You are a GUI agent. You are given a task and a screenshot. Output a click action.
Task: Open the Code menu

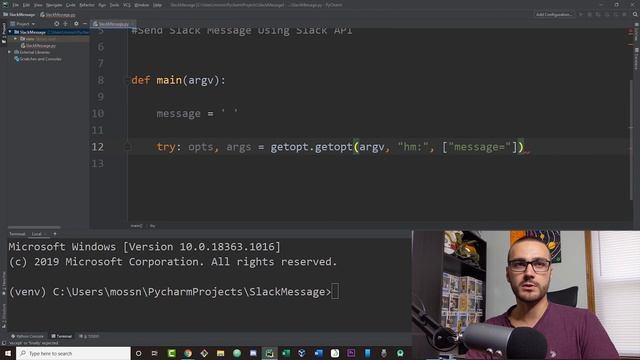[x=71, y=5]
